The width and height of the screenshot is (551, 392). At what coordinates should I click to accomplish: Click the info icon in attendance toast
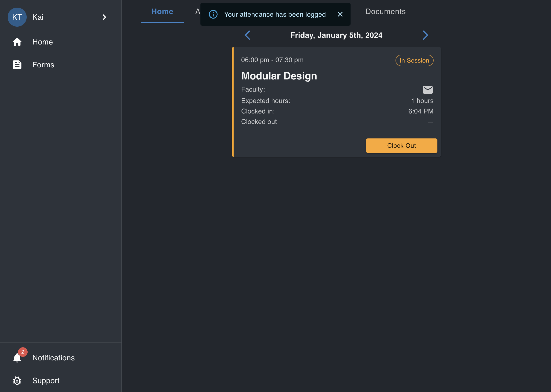(213, 14)
